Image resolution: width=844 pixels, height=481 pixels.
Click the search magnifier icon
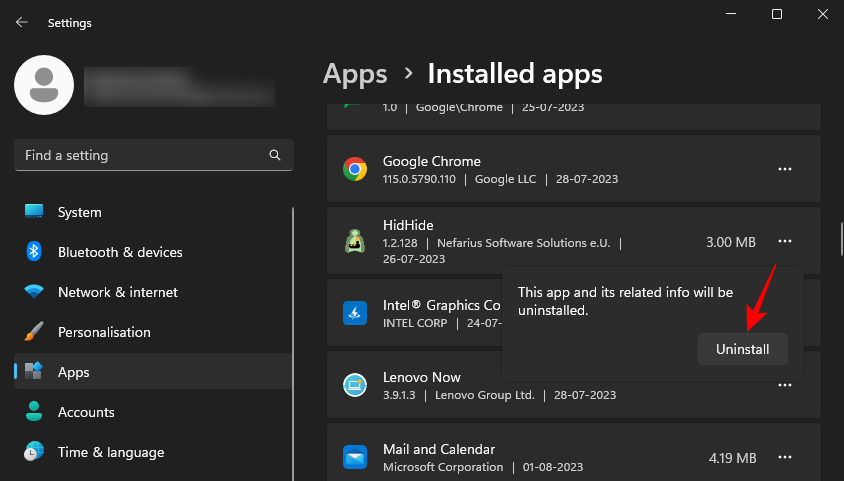[275, 155]
